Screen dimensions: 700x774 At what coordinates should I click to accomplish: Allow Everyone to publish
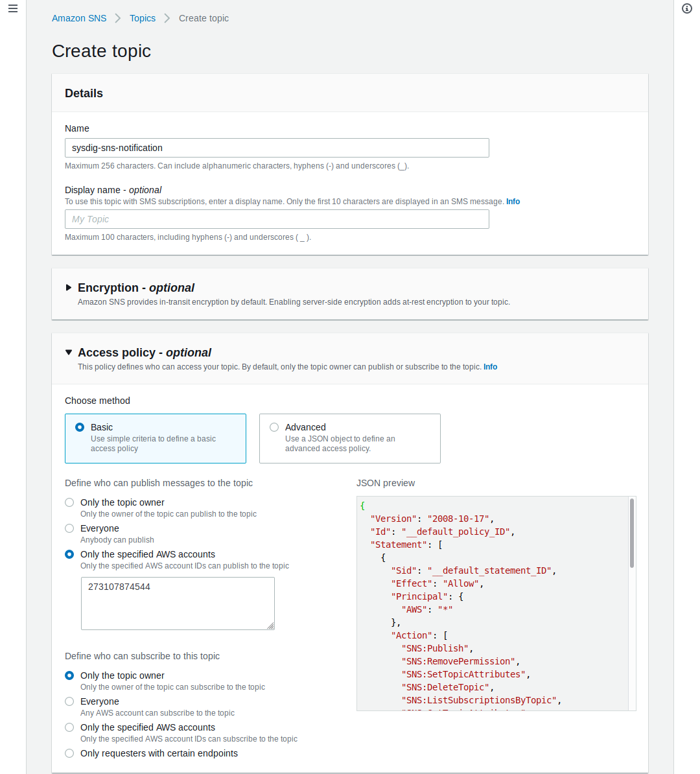click(x=69, y=529)
